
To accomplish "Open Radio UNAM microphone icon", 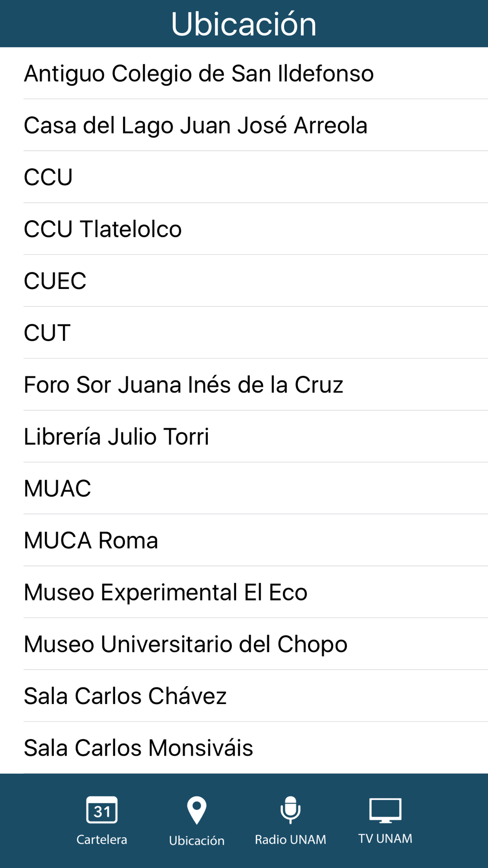I will 290,810.
